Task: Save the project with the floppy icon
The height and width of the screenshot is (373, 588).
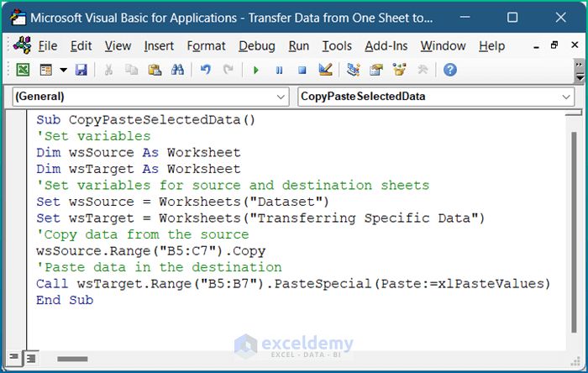Action: click(81, 70)
